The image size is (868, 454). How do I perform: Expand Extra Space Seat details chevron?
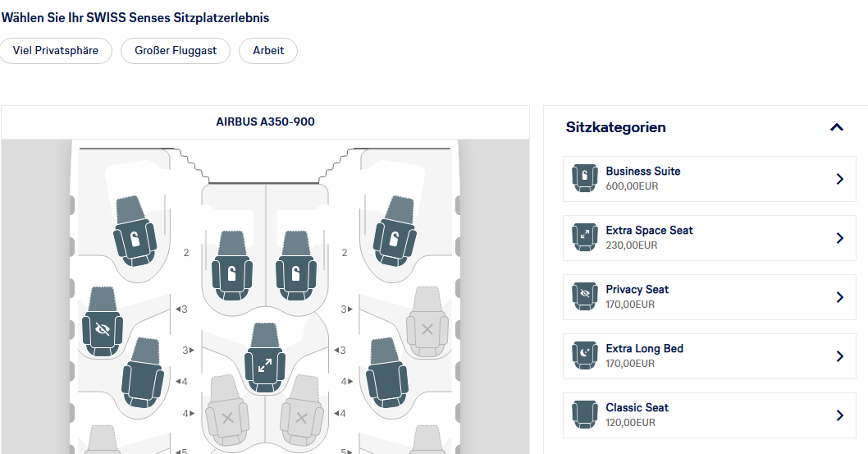pos(840,238)
